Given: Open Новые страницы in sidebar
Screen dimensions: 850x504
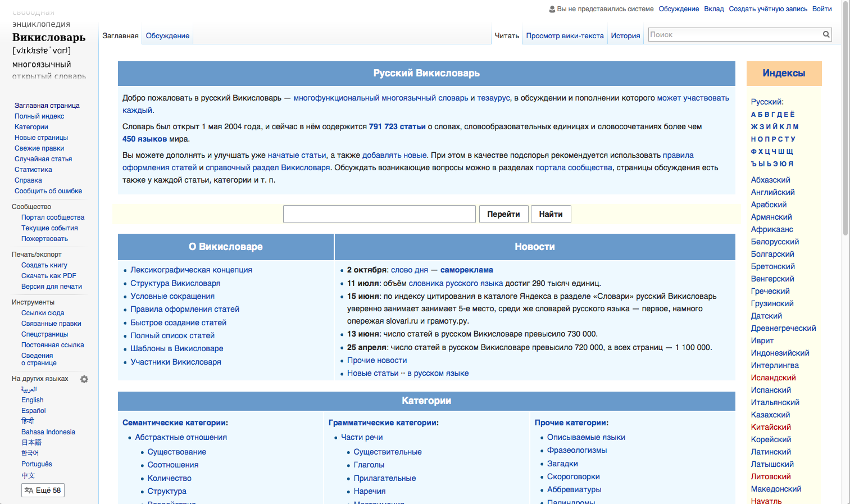Looking at the screenshot, I should [41, 138].
